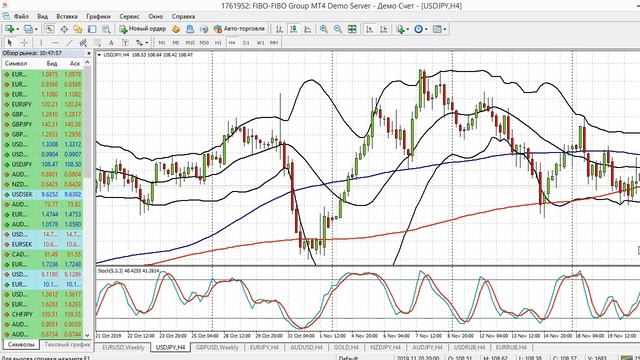This screenshot has width=640, height=360.
Task: Switch to Символы tab
Action: pos(21,345)
